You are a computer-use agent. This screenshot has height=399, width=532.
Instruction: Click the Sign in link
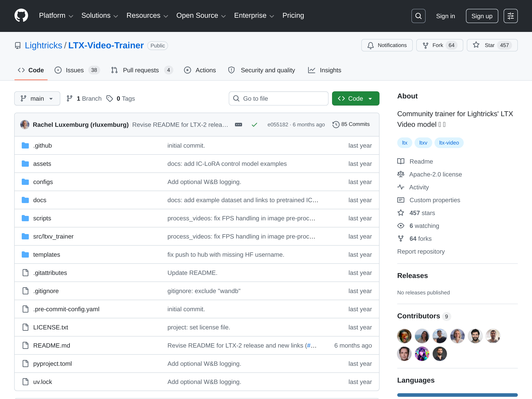445,16
